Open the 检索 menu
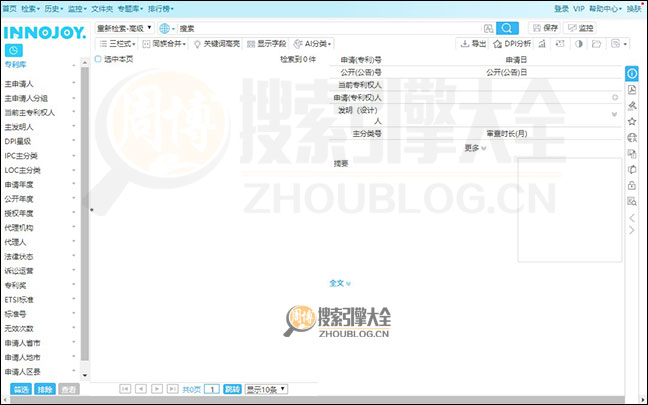Viewport: 648px width, 405px height. (x=31, y=8)
